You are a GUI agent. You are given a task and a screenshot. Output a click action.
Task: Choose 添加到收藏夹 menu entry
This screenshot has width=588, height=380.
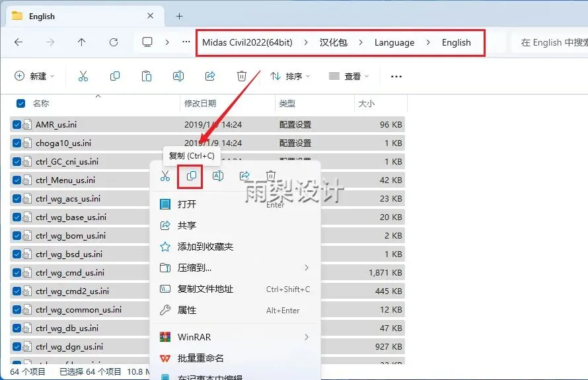(x=235, y=247)
